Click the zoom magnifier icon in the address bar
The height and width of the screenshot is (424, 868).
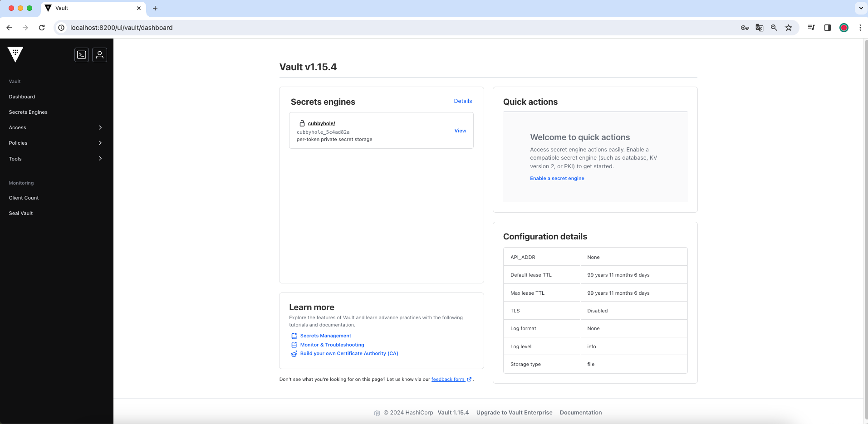pyautogui.click(x=774, y=28)
